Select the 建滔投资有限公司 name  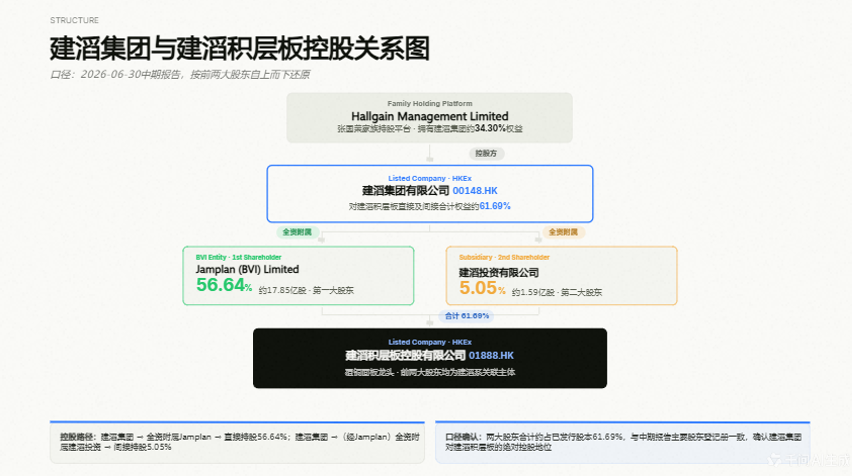[x=499, y=272]
